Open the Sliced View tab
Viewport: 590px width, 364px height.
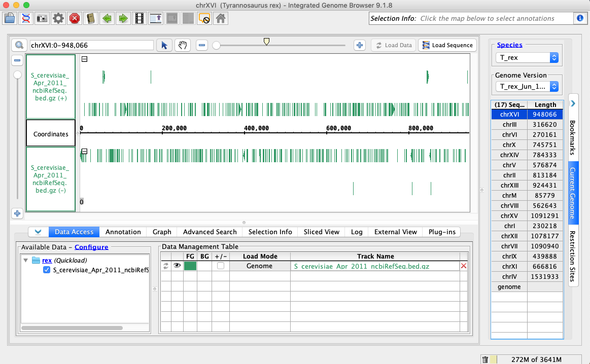pos(322,232)
